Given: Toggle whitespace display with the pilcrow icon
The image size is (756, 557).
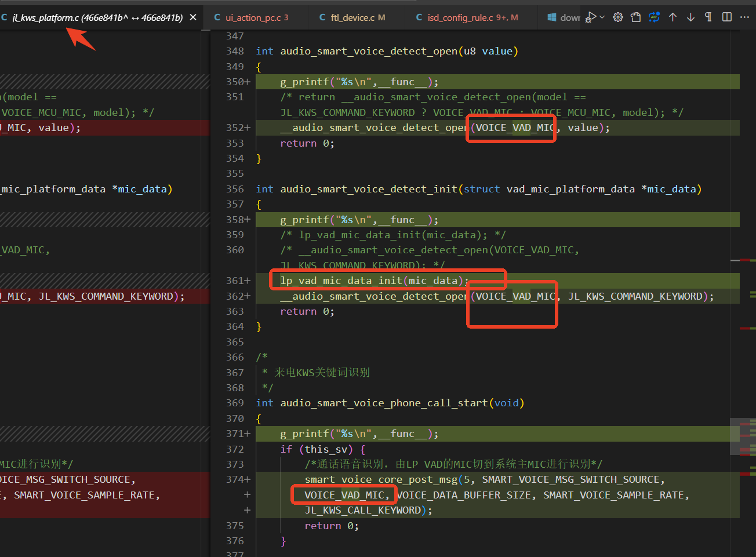Looking at the screenshot, I should pos(708,17).
